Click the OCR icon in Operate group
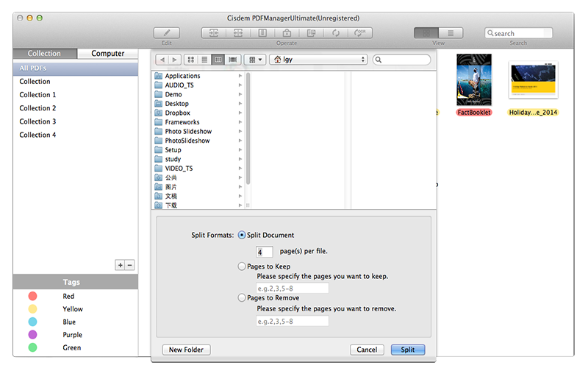The width and height of the screenshot is (588, 368). click(360, 33)
